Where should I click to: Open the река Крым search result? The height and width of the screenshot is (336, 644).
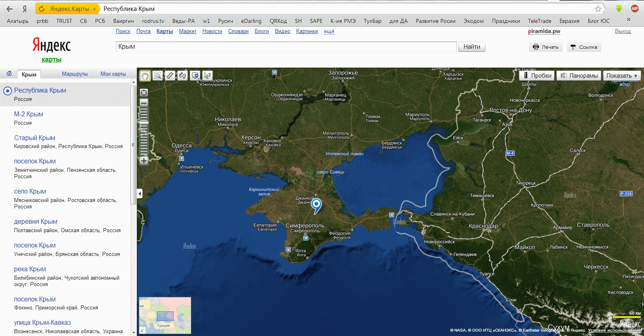[x=30, y=269]
